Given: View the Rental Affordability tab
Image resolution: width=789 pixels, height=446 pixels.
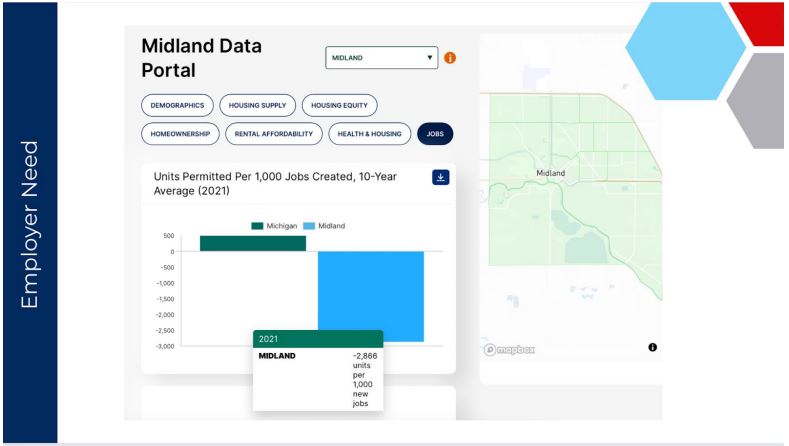Looking at the screenshot, I should [274, 133].
